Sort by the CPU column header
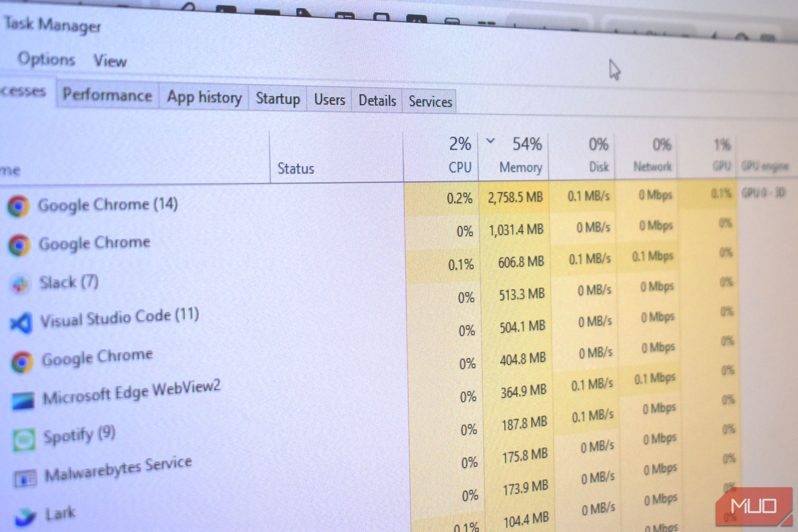Viewport: 798px width, 532px height. point(460,167)
